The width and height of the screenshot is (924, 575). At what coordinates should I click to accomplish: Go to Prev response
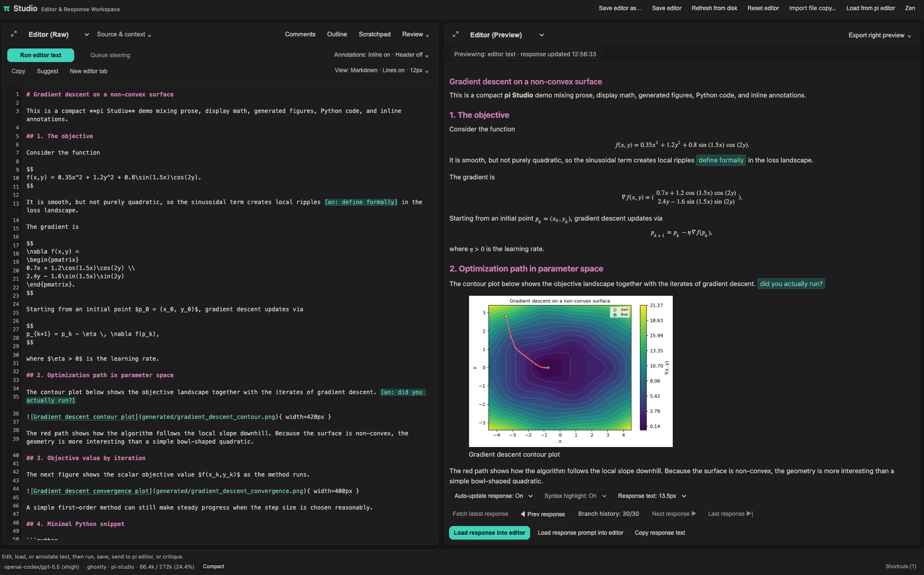tap(543, 514)
